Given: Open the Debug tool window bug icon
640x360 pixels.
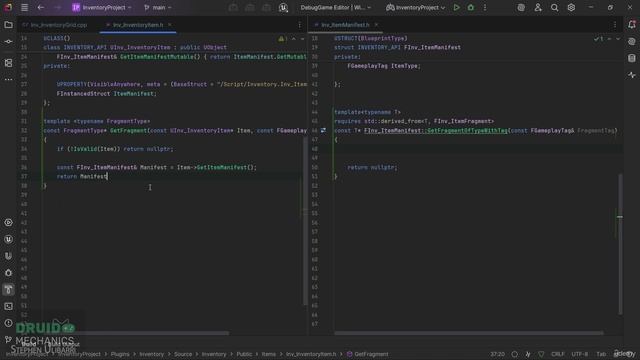Looking at the screenshot, I should coord(8,273).
